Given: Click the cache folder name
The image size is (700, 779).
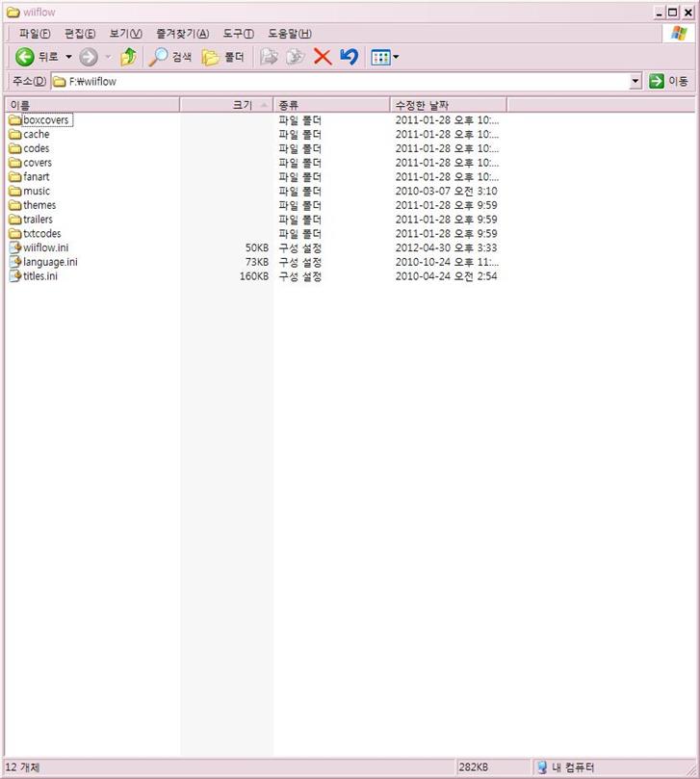Looking at the screenshot, I should 37,134.
